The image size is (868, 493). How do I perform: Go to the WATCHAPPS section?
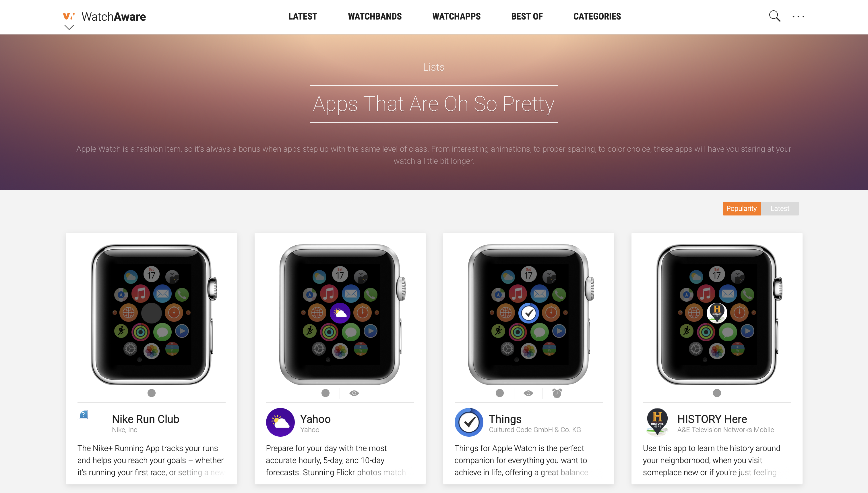(x=456, y=16)
